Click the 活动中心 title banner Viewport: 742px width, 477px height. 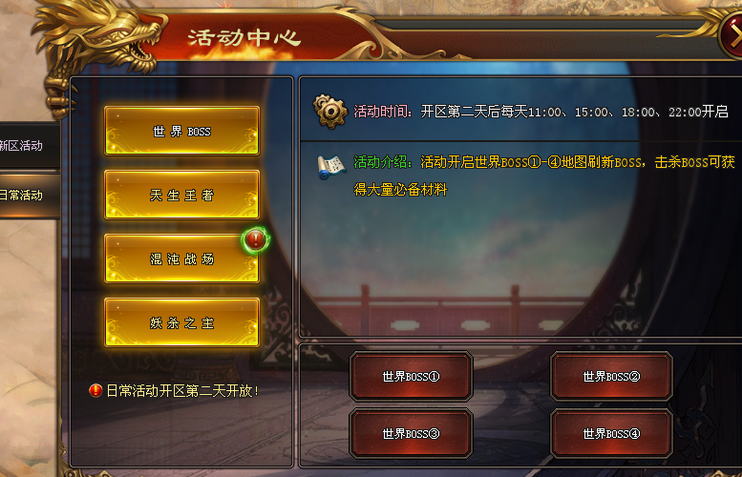click(x=244, y=38)
